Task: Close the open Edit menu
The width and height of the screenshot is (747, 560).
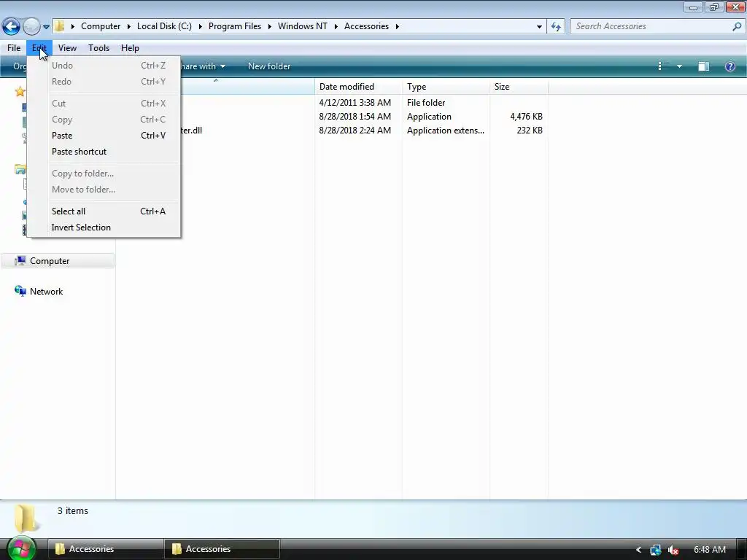Action: tap(39, 48)
